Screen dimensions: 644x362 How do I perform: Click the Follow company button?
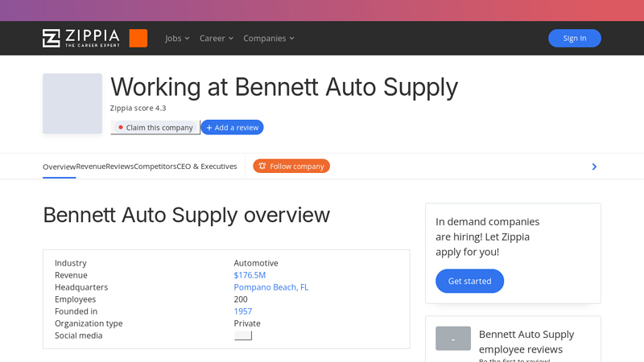[x=291, y=166]
